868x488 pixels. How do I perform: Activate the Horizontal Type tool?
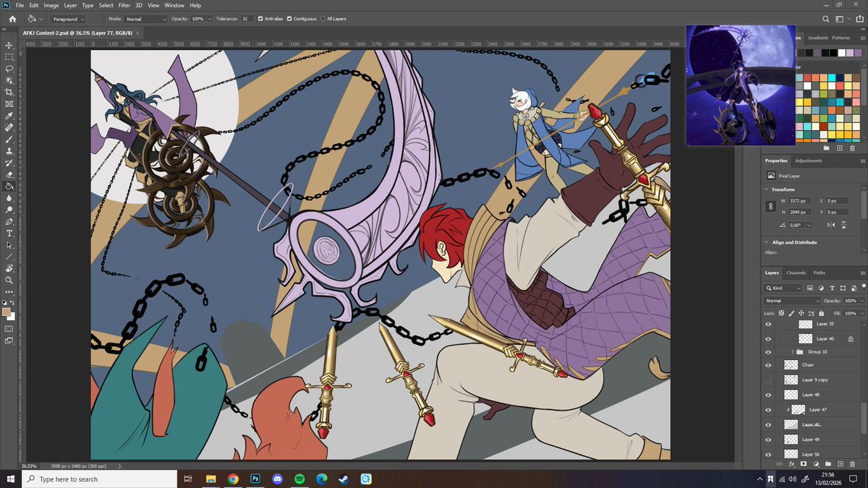coord(9,234)
